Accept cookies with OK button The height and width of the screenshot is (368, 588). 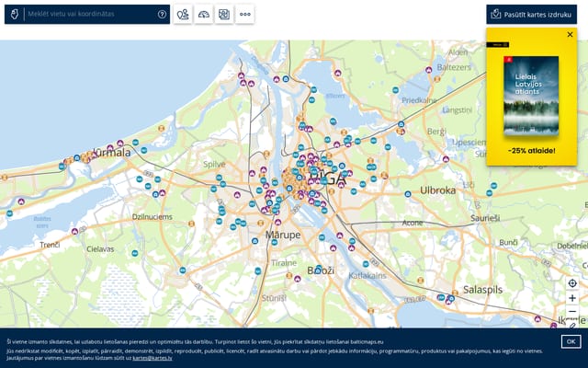571,341
